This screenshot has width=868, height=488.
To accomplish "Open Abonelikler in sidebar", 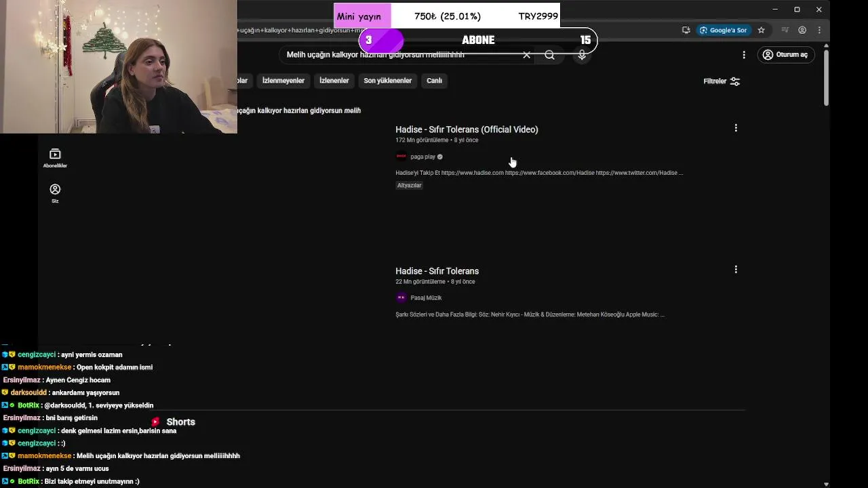I will pos(55,158).
